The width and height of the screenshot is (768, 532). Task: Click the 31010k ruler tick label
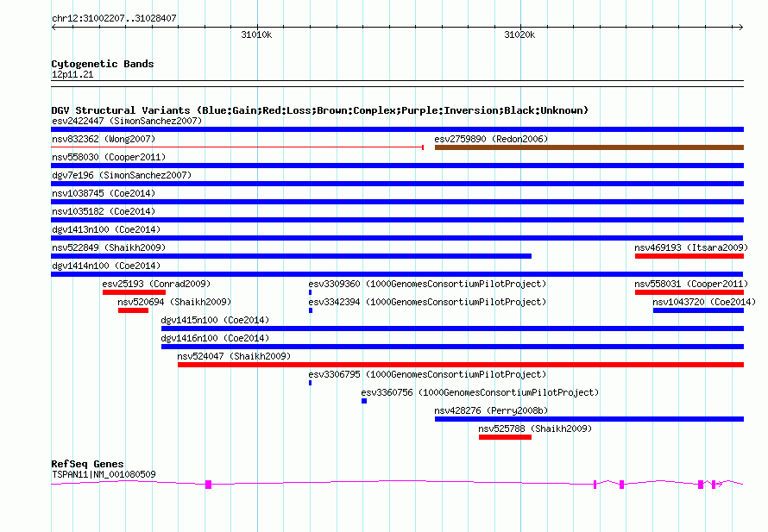(x=256, y=34)
